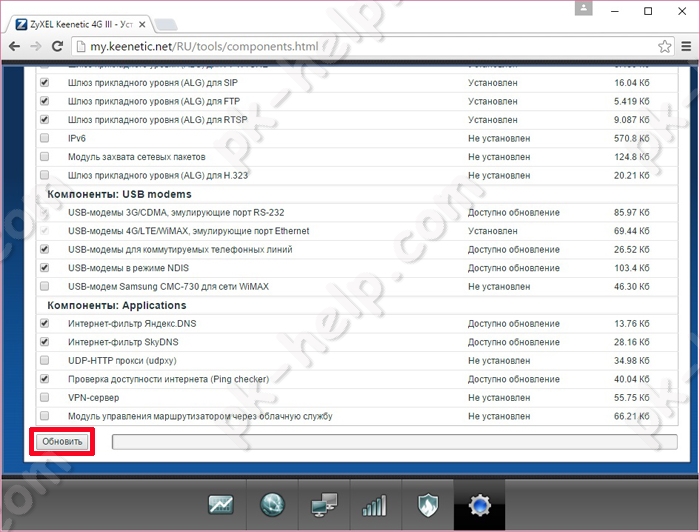Uncheck Интернет-фильтр Яндекс.DNS checkbox
Viewport: 700px width, 532px height.
click(x=45, y=323)
